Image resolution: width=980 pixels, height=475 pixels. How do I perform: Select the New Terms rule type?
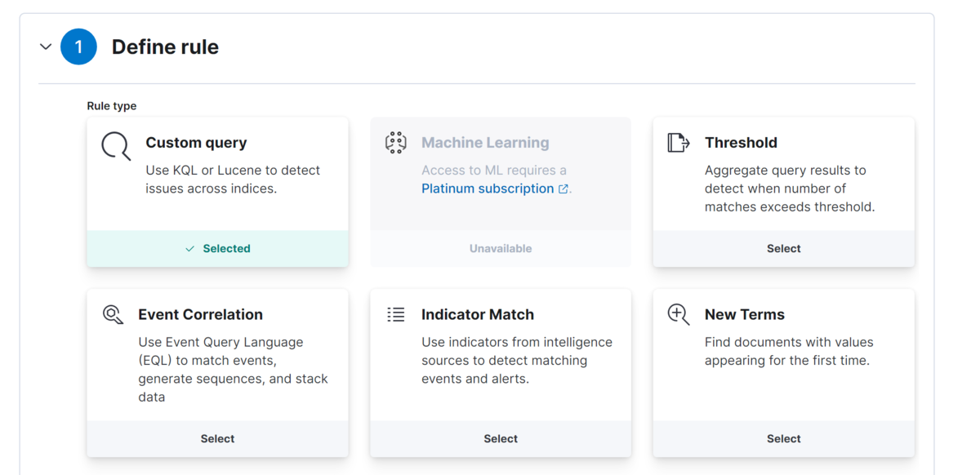point(783,439)
